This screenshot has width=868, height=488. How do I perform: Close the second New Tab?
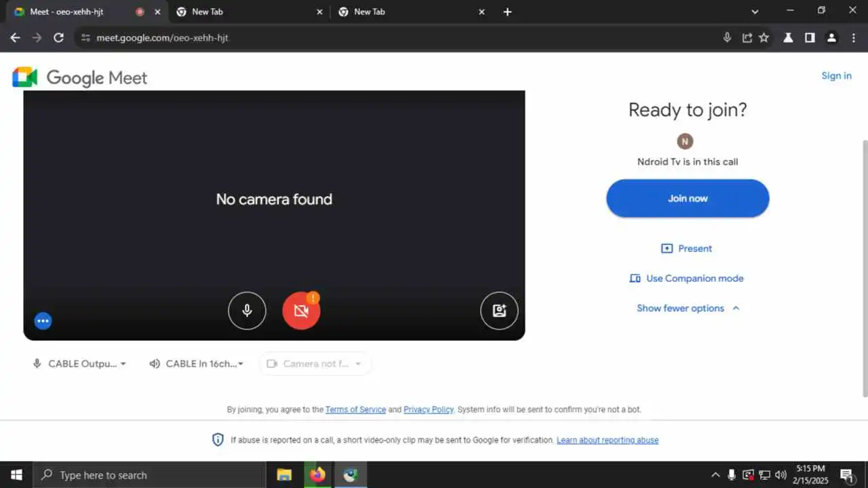point(319,12)
